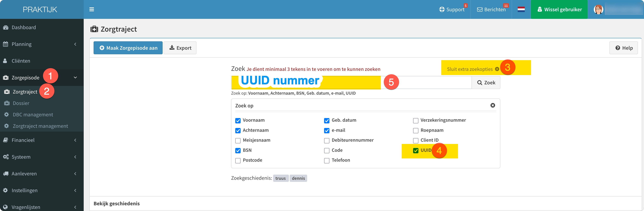The height and width of the screenshot is (211, 644).
Task: Check the Telefoon checkbox
Action: click(x=327, y=161)
